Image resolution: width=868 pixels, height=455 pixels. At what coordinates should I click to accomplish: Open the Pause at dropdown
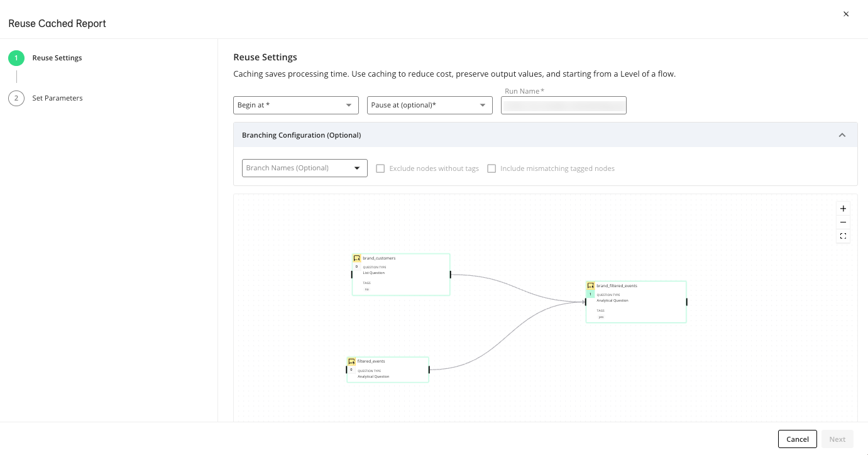429,105
